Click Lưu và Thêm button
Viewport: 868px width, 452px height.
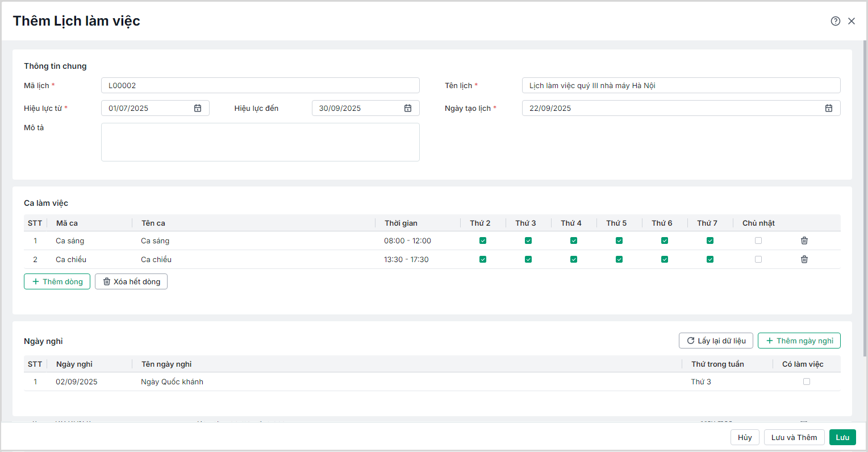click(x=794, y=437)
